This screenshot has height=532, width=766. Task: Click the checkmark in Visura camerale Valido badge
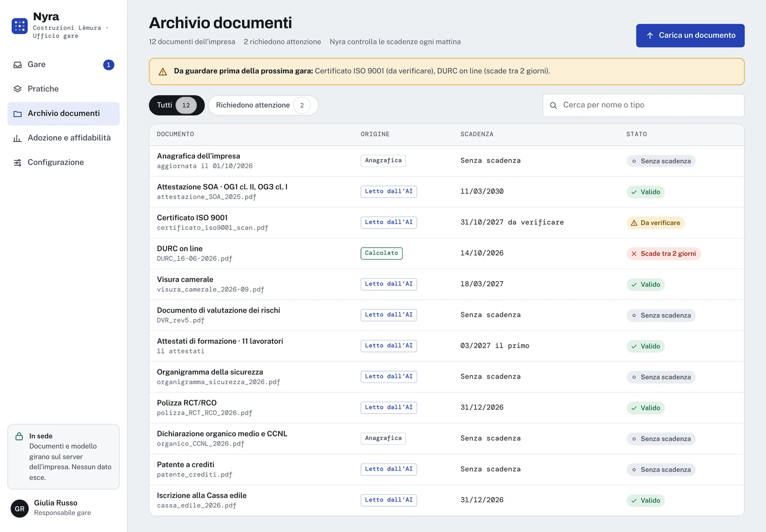point(634,284)
